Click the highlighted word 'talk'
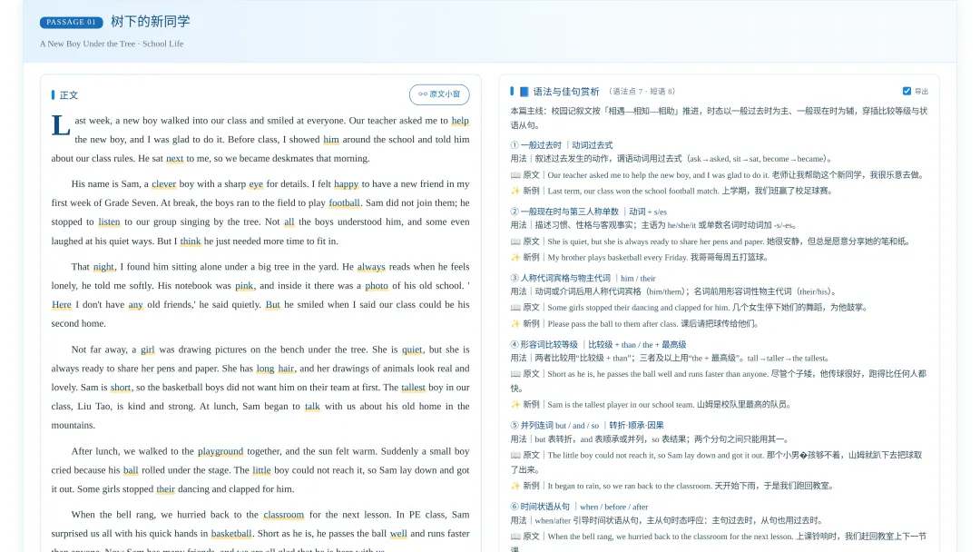Screen dimensions: 980x552 click(x=312, y=407)
